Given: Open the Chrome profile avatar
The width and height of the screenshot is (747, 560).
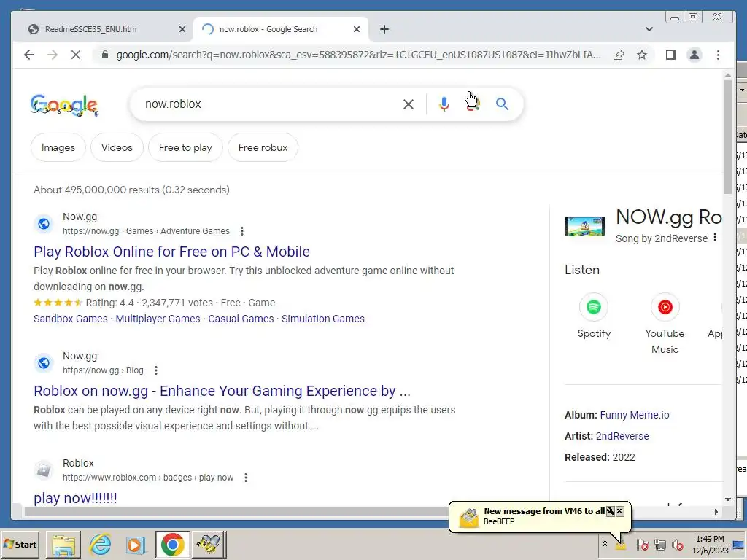Looking at the screenshot, I should click(694, 55).
